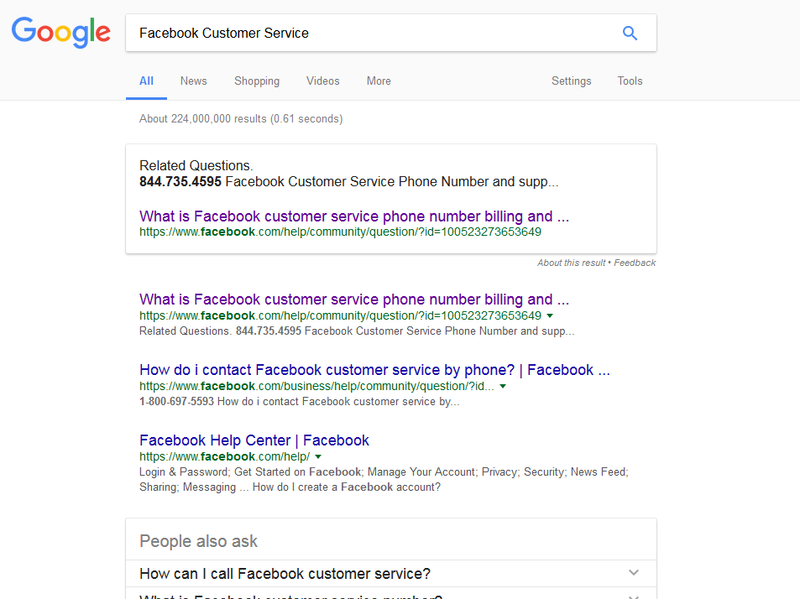The image size is (800, 599).
Task: Switch to the Shopping tab
Action: pyautogui.click(x=257, y=81)
